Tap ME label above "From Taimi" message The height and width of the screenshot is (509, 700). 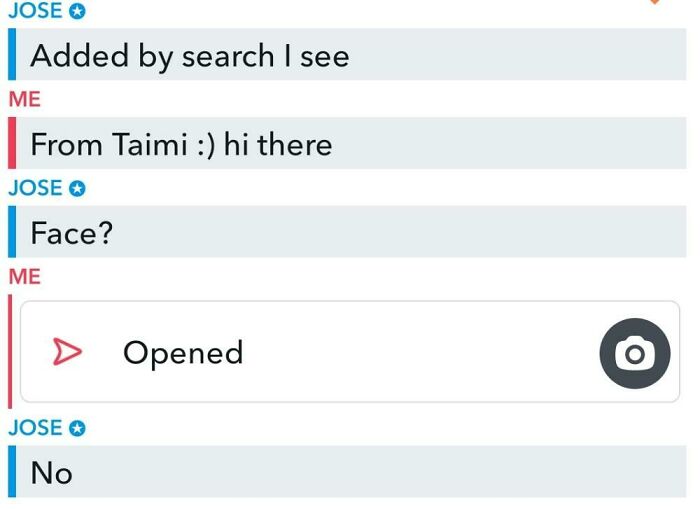(24, 100)
